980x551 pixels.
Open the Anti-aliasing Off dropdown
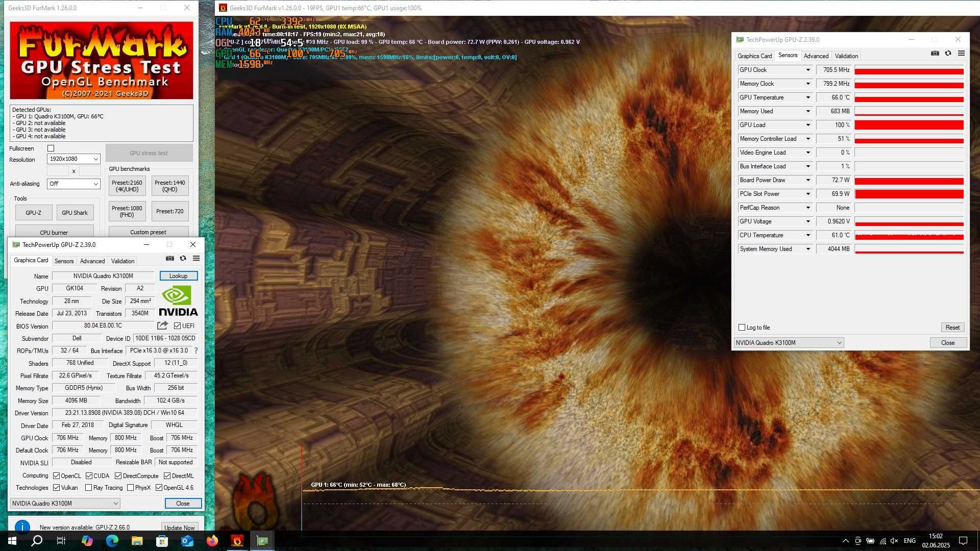(73, 184)
